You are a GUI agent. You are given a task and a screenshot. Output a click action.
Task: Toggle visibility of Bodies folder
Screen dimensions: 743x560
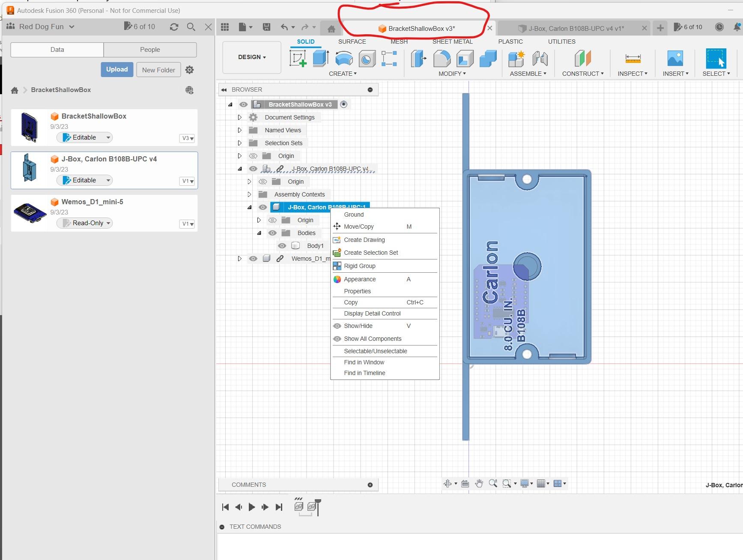pos(272,233)
